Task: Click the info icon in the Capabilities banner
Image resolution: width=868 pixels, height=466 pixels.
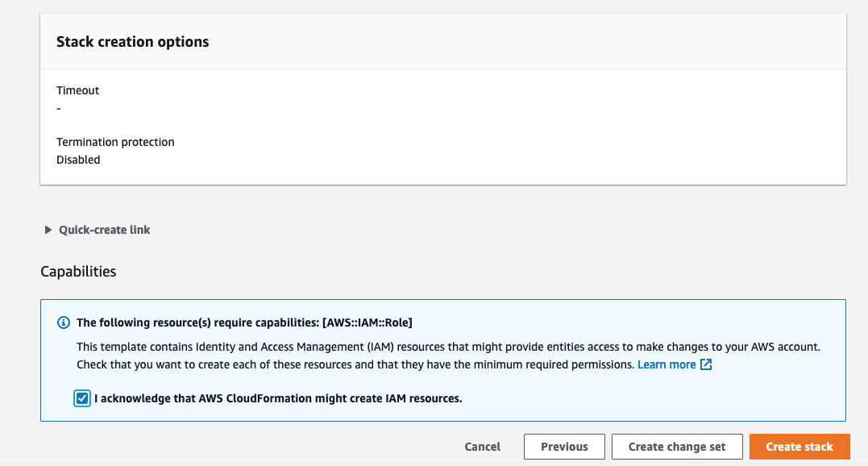Action: tap(64, 322)
